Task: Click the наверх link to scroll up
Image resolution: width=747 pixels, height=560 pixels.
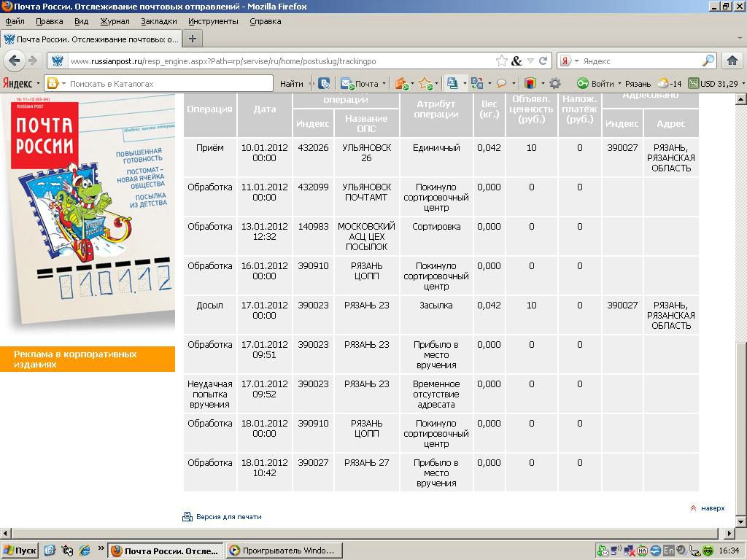Action: click(712, 508)
